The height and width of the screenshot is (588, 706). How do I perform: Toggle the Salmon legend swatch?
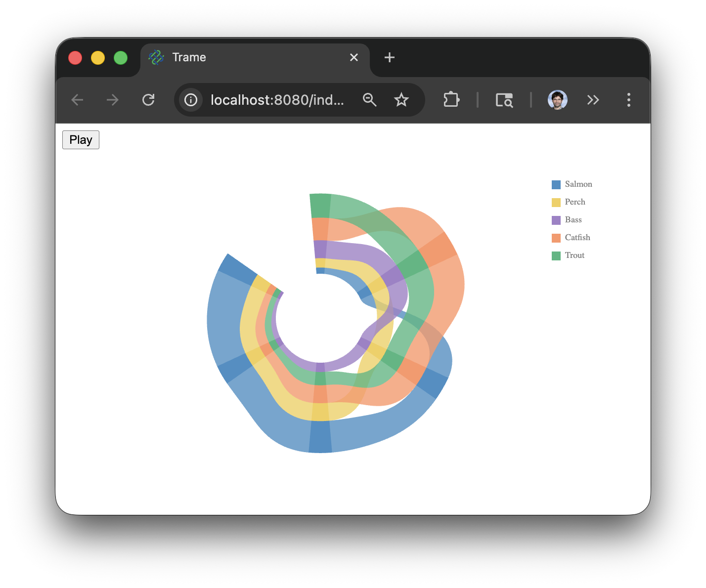556,184
